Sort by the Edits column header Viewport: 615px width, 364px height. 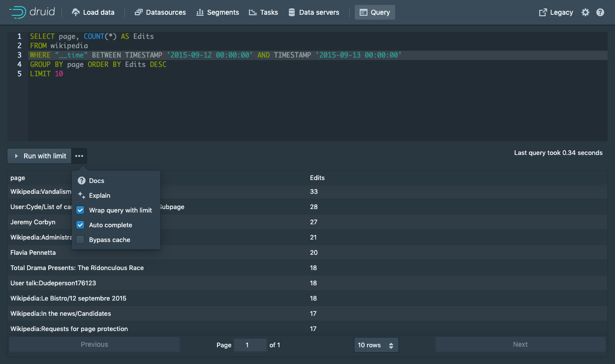coord(317,178)
